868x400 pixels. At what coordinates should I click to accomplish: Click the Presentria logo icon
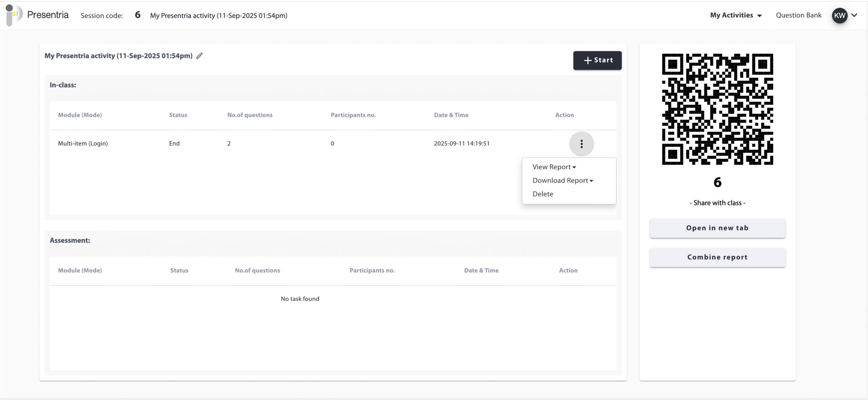(14, 15)
